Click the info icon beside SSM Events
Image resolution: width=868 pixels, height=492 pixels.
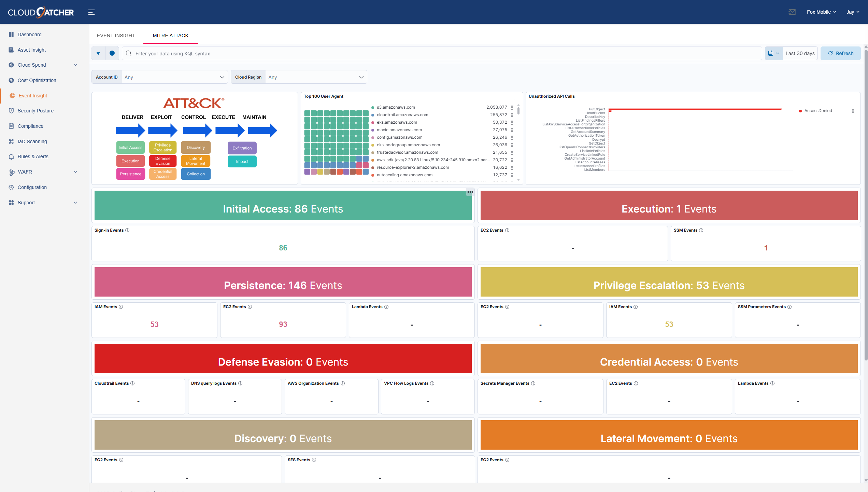pos(701,230)
